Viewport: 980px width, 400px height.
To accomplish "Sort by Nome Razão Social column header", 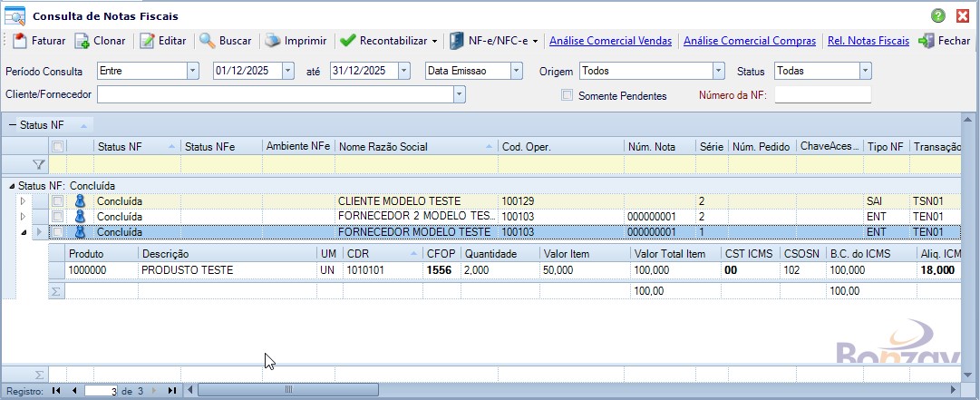I will [x=416, y=146].
